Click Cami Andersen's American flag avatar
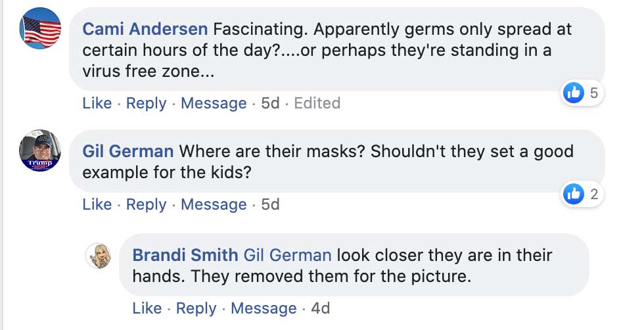This screenshot has height=330, width=644. [41, 29]
